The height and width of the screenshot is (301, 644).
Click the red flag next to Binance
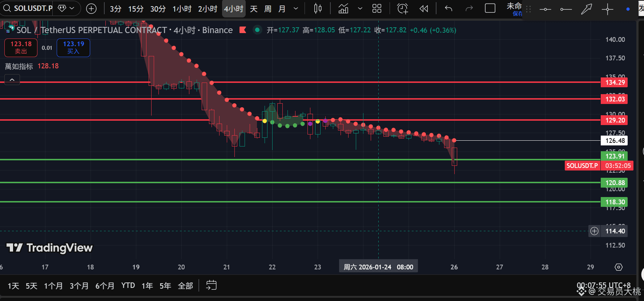(243, 30)
